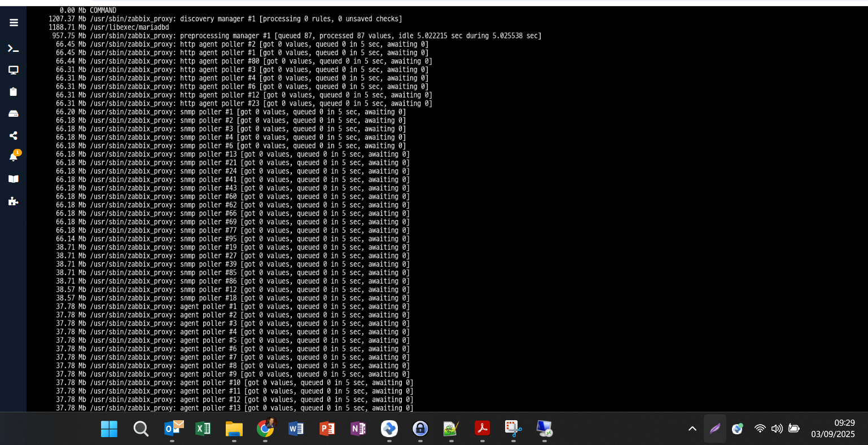The height and width of the screenshot is (445, 868).
Task: Switch to Google Chrome in the taskbar
Action: pyautogui.click(x=265, y=429)
